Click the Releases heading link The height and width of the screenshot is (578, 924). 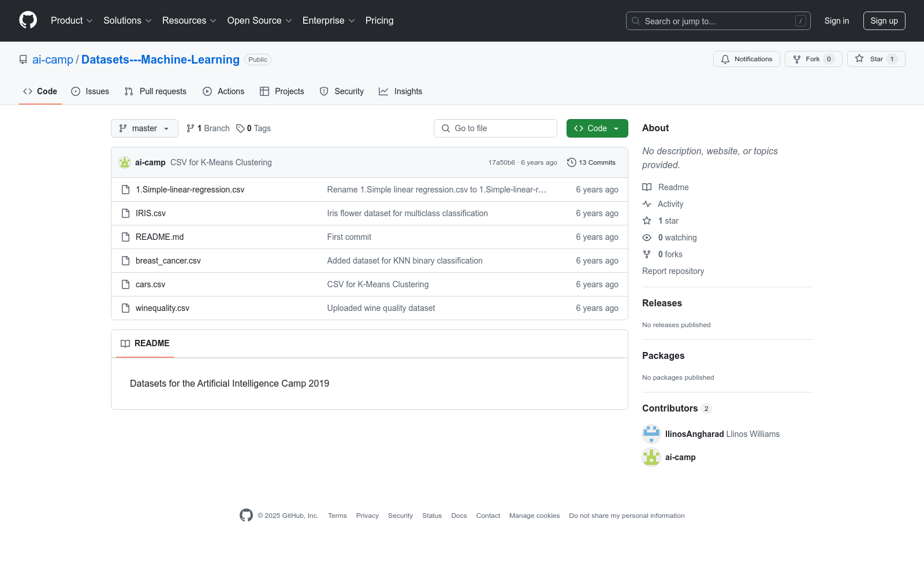tap(662, 303)
